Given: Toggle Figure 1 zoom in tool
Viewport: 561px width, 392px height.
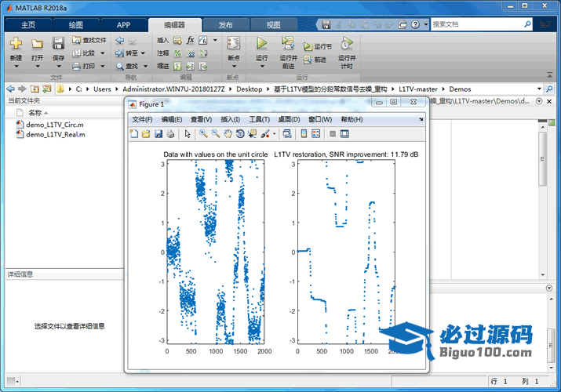Looking at the screenshot, I should tap(203, 134).
